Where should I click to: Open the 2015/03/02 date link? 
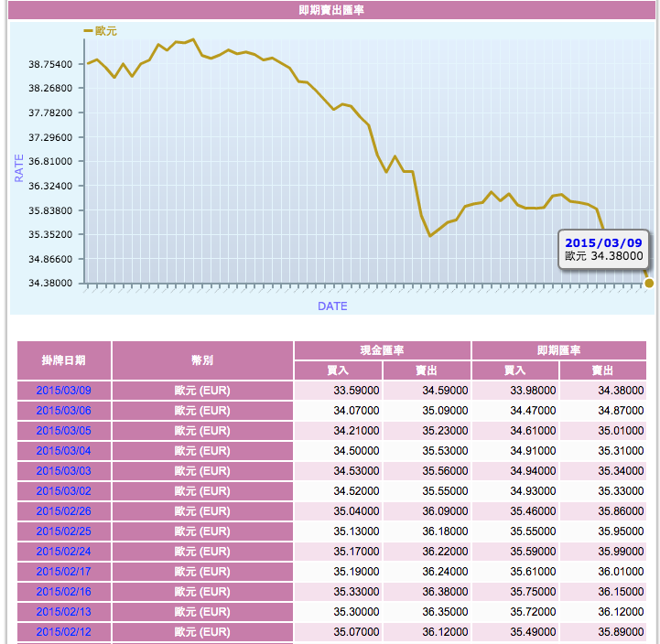pos(63,491)
